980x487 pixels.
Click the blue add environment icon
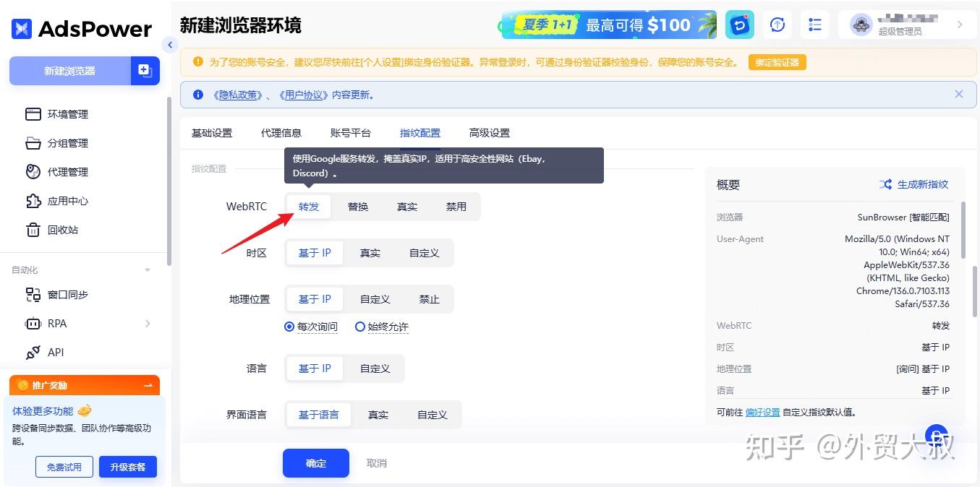tap(145, 70)
